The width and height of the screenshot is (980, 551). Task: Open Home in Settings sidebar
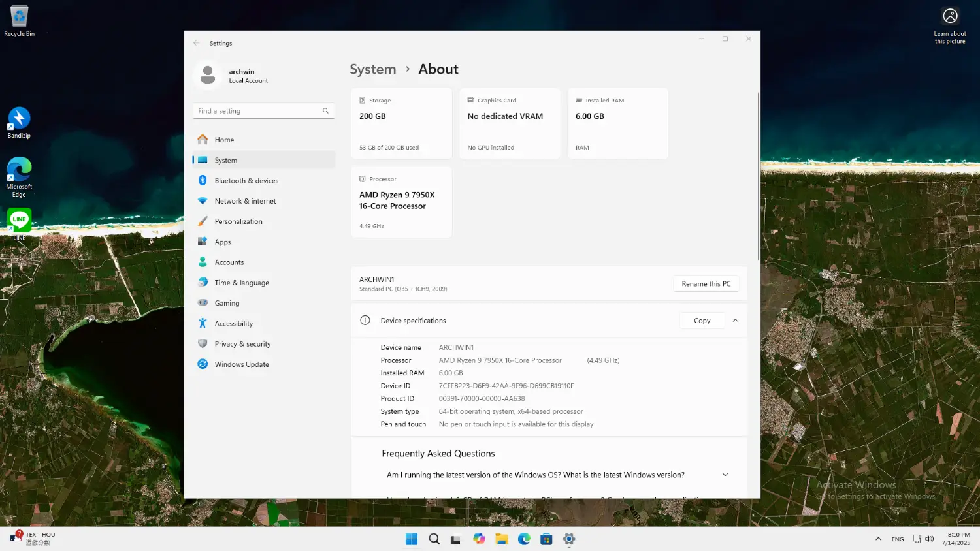[264, 140]
